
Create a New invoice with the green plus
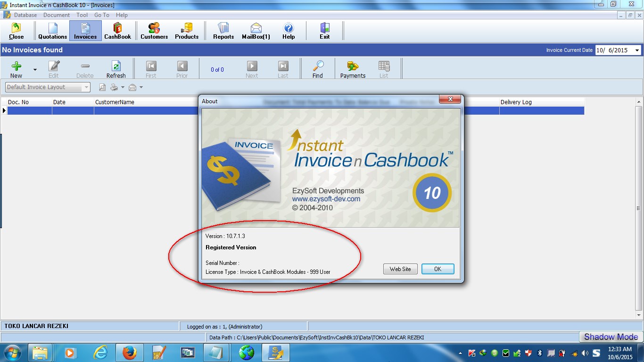pyautogui.click(x=16, y=69)
